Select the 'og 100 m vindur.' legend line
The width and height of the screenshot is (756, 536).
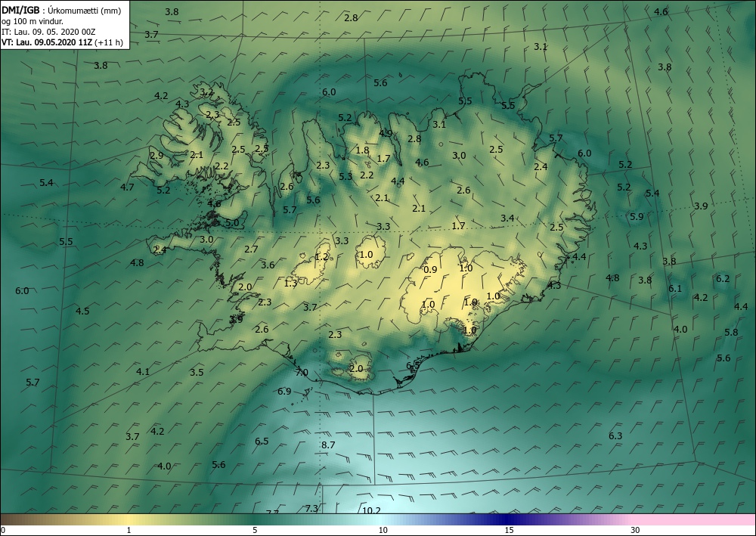coord(33,21)
